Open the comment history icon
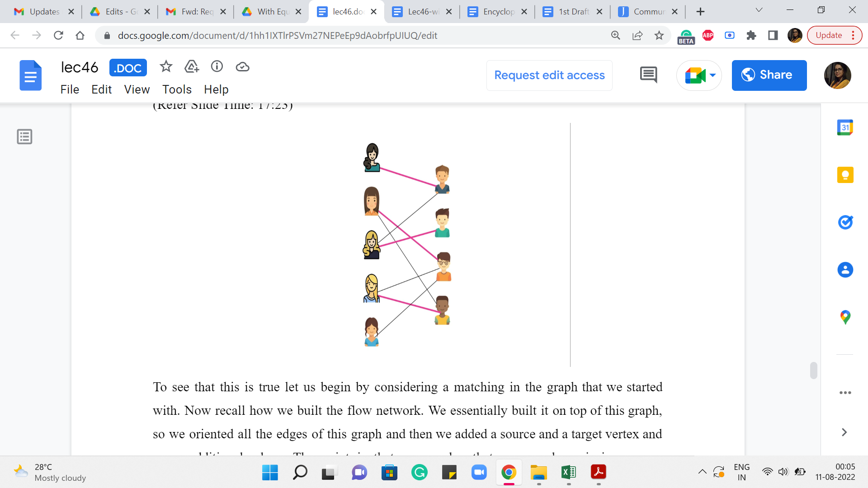 click(648, 75)
